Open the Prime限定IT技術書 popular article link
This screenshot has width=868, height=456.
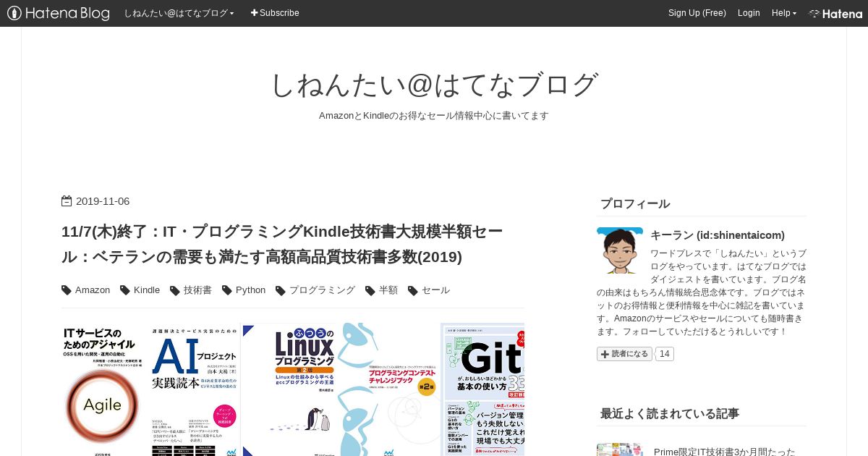click(725, 451)
